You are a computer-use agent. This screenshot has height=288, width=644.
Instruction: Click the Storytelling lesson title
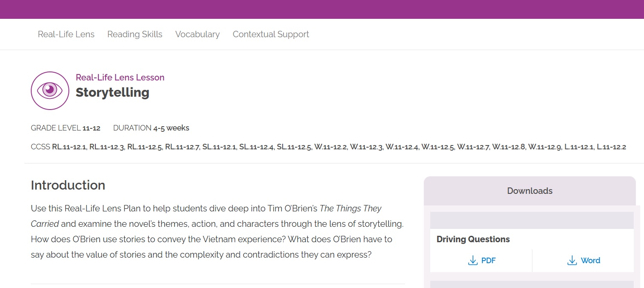112,92
